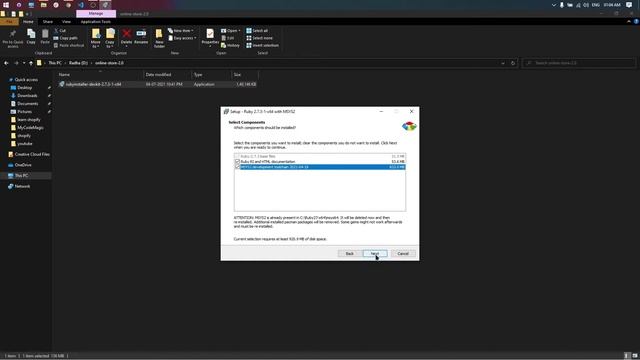Click Next in the Ruby setup dialog
This screenshot has width=640, height=360.
click(375, 253)
